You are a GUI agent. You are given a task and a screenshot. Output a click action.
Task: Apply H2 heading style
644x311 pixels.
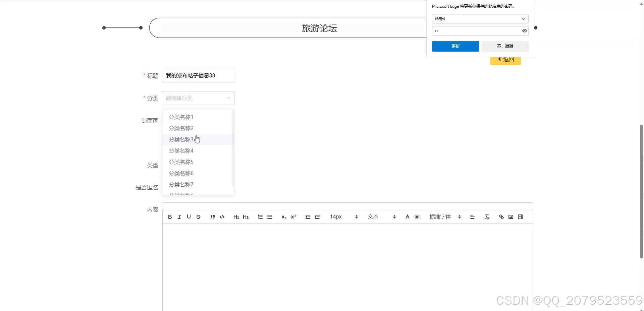pos(246,217)
